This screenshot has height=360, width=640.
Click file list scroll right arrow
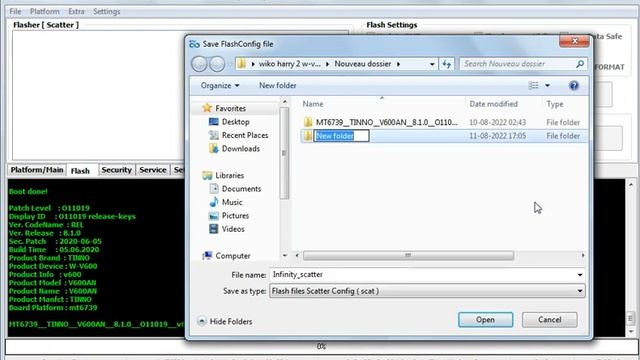(583, 256)
